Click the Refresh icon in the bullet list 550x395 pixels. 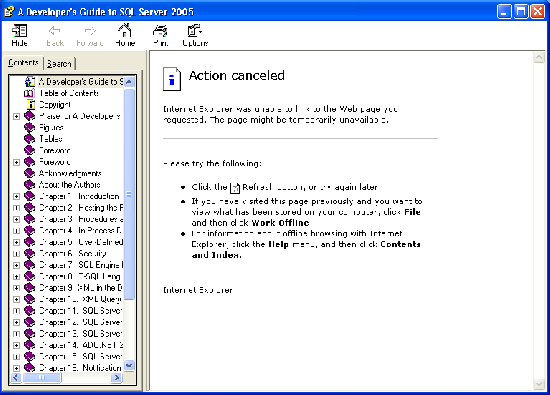coord(235,188)
